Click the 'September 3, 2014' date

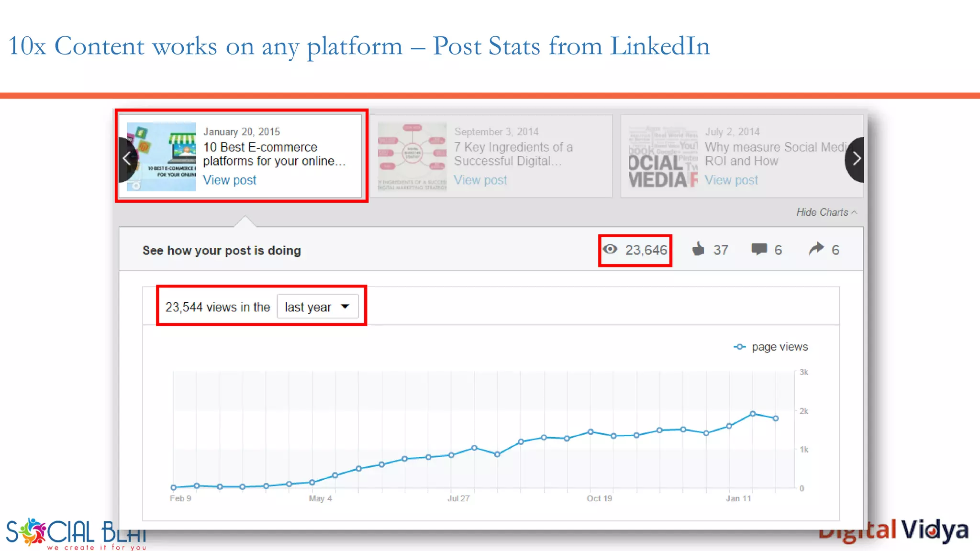point(496,132)
